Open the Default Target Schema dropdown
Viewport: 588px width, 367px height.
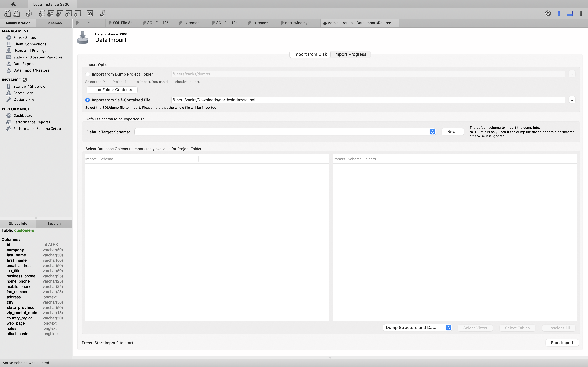coord(432,132)
